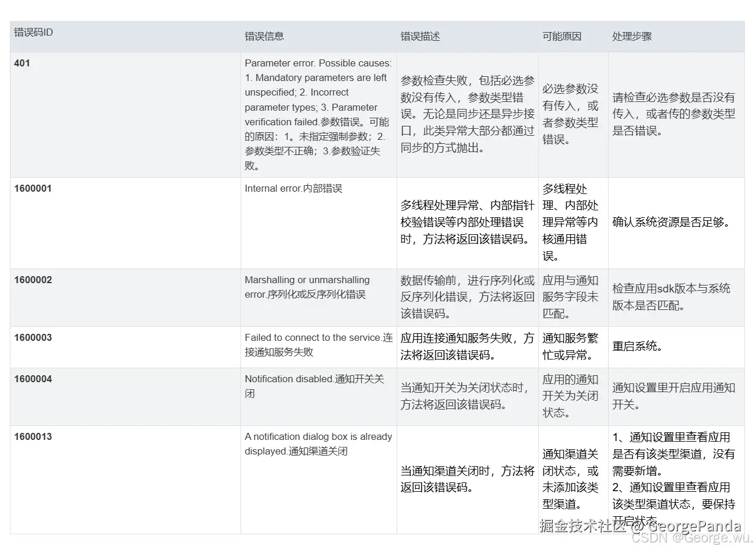Click the cause 必选参数没有传入
The width and height of the screenshot is (756, 550).
coord(573,115)
